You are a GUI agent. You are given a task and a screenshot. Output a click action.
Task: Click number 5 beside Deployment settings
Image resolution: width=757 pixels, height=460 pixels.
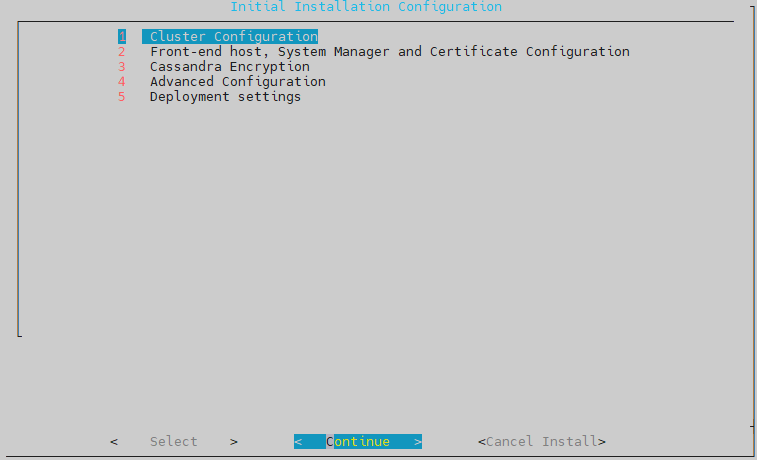(122, 97)
